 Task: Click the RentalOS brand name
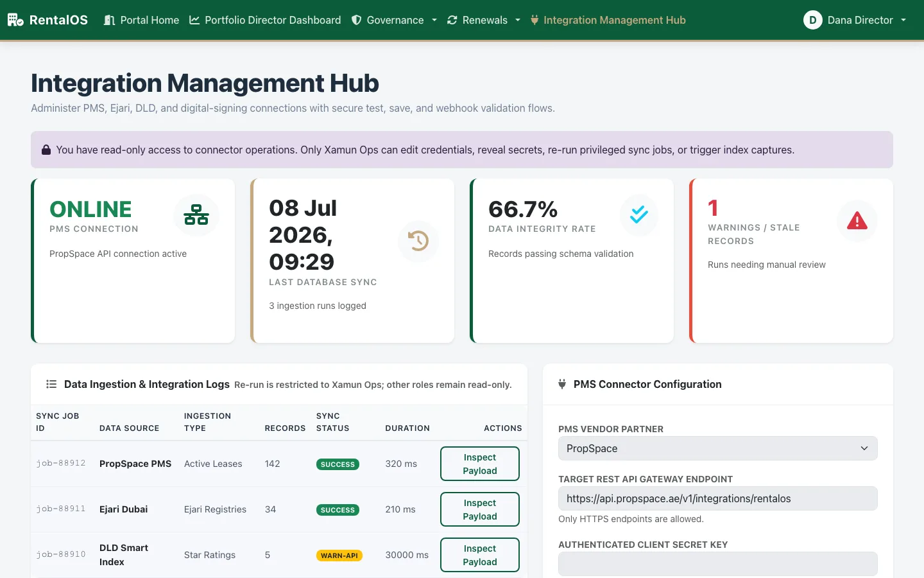[58, 20]
